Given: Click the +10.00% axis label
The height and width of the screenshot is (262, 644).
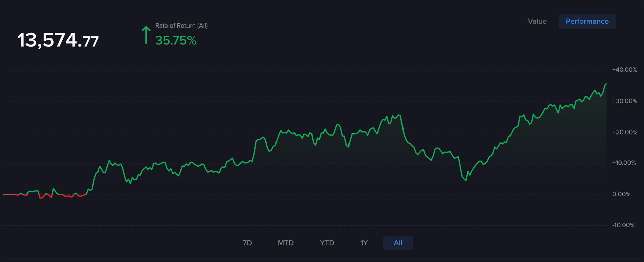Looking at the screenshot, I should pyautogui.click(x=624, y=163).
